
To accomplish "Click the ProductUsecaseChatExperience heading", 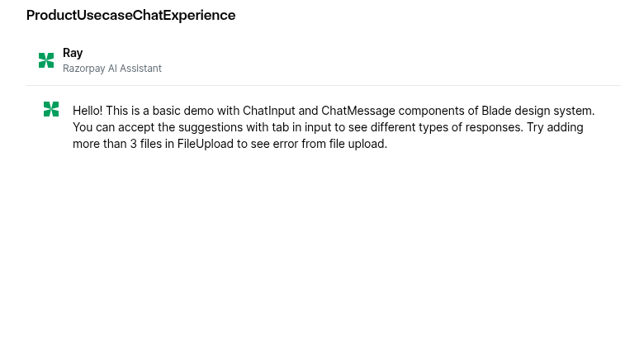I will [x=130, y=15].
